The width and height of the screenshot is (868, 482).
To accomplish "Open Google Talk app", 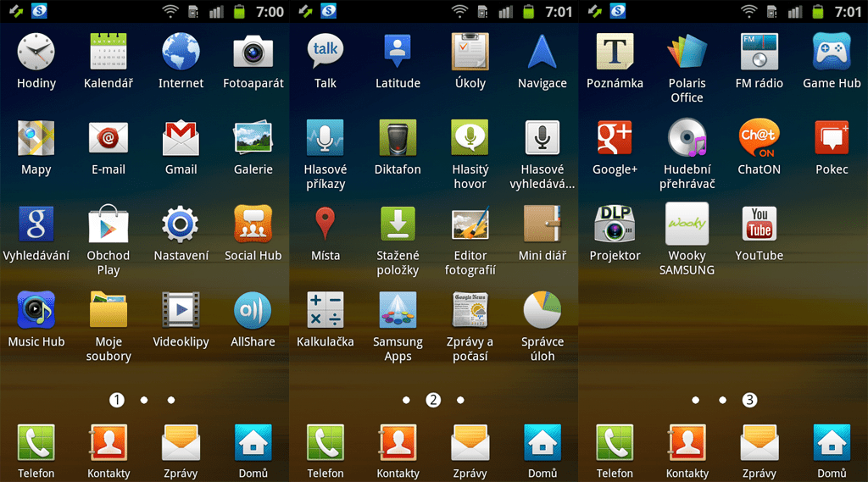I will (x=325, y=52).
